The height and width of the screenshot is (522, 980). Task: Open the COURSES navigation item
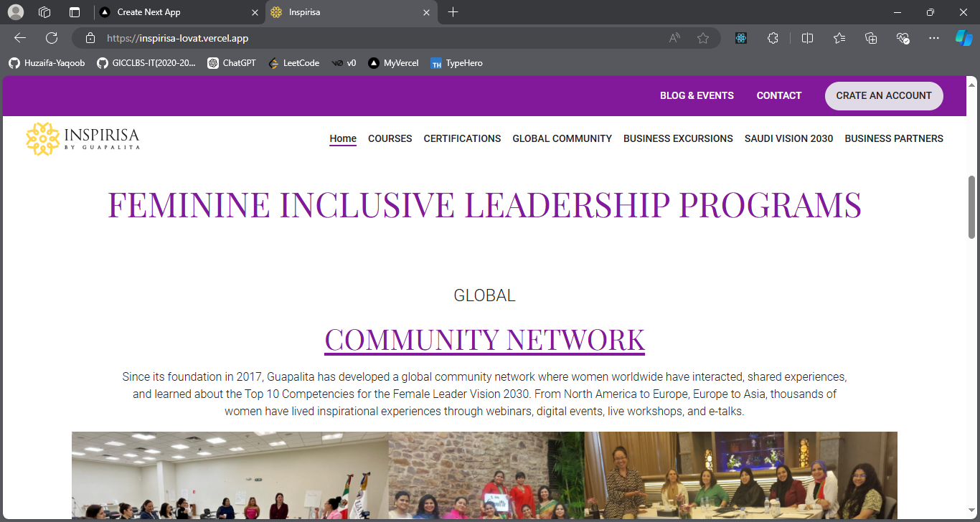(390, 138)
